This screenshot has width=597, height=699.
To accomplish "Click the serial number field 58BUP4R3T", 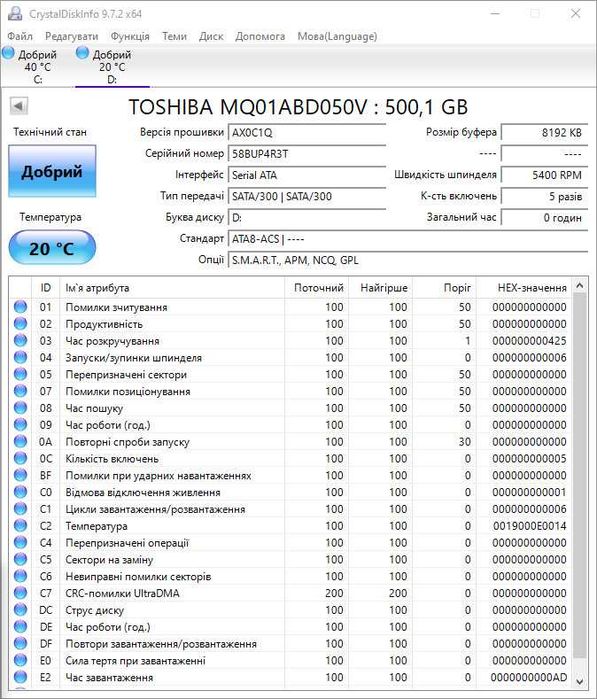I will tap(307, 154).
